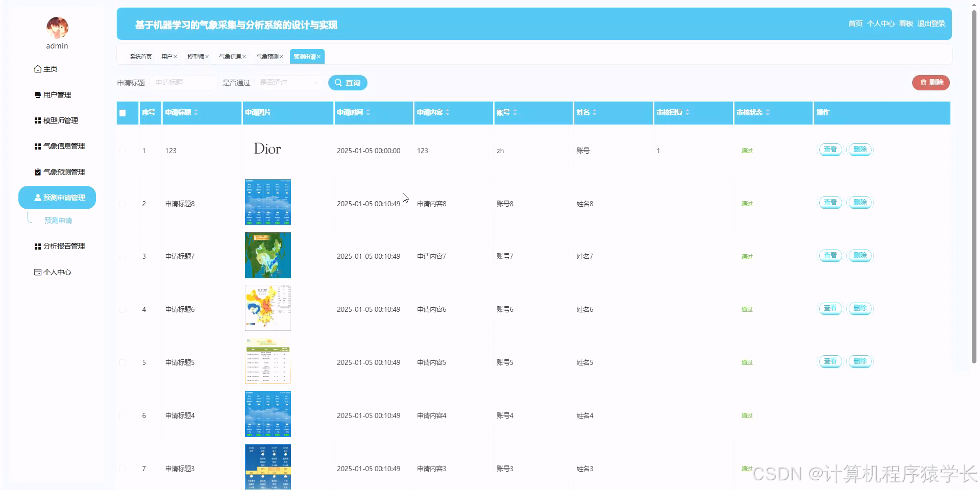Expand 用户管理 sidebar menu
980x490 pixels.
pyautogui.click(x=57, y=95)
